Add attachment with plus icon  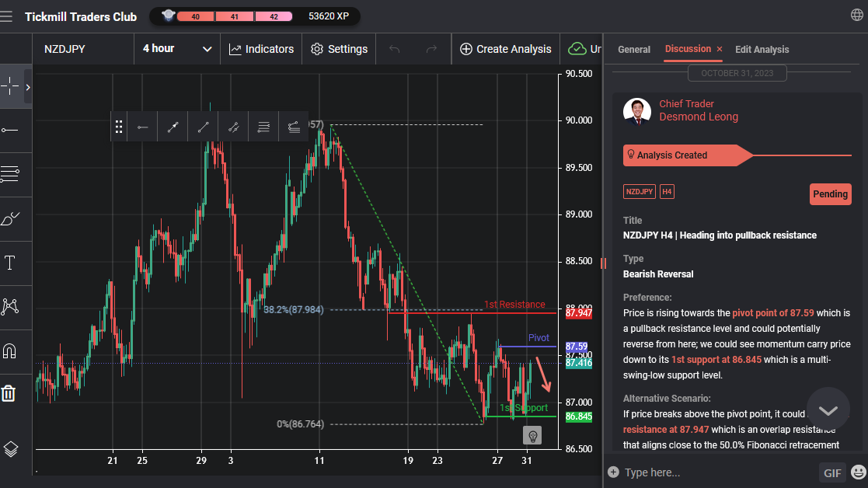click(x=613, y=472)
